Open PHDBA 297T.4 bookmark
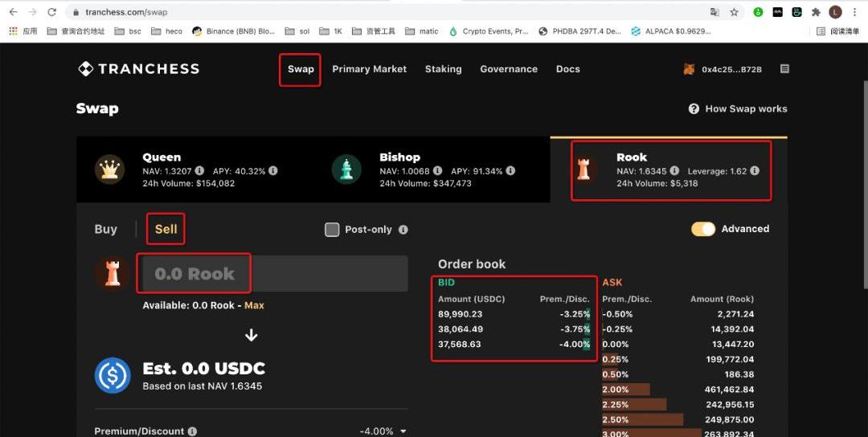 click(x=580, y=31)
